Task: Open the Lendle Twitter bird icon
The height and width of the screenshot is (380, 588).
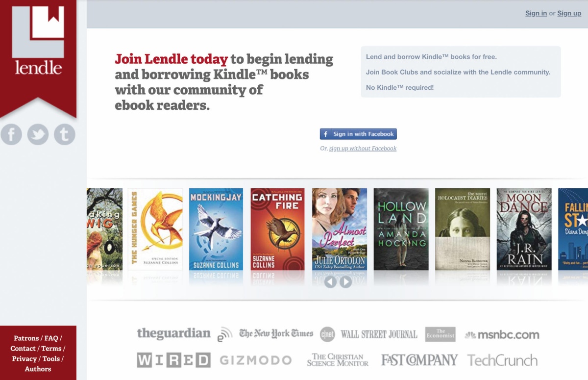Action: (38, 134)
